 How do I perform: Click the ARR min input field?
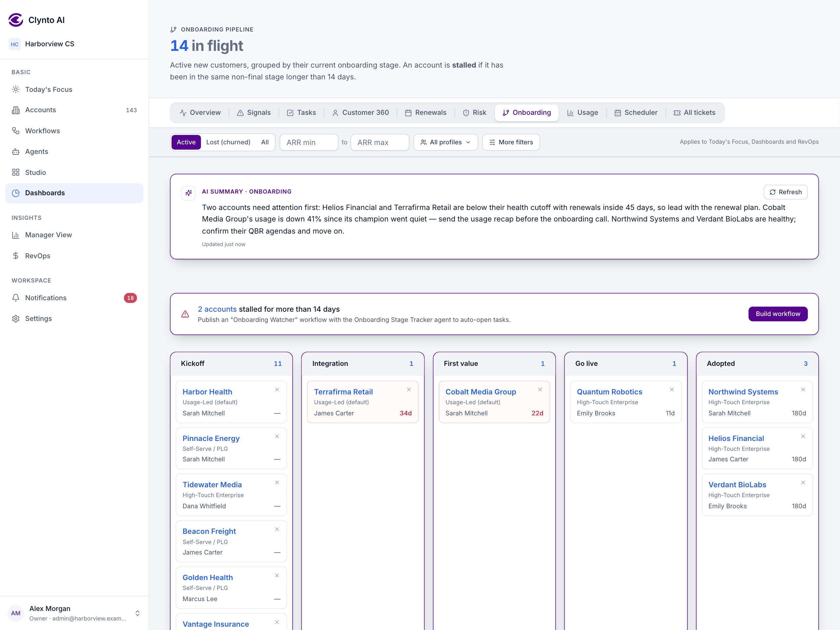point(309,142)
